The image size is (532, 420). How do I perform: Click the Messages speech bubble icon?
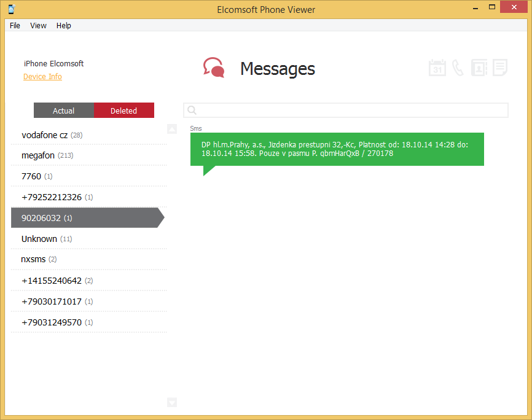(214, 68)
